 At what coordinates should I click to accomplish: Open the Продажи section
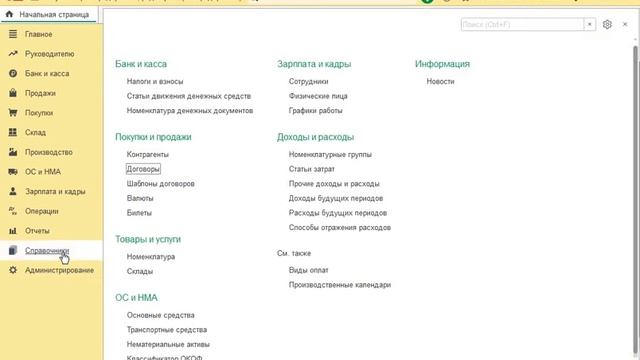pyautogui.click(x=40, y=93)
